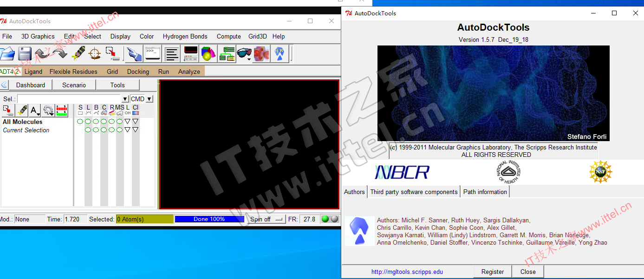
Task: Open the Python shell prompt icon
Action: click(x=153, y=53)
